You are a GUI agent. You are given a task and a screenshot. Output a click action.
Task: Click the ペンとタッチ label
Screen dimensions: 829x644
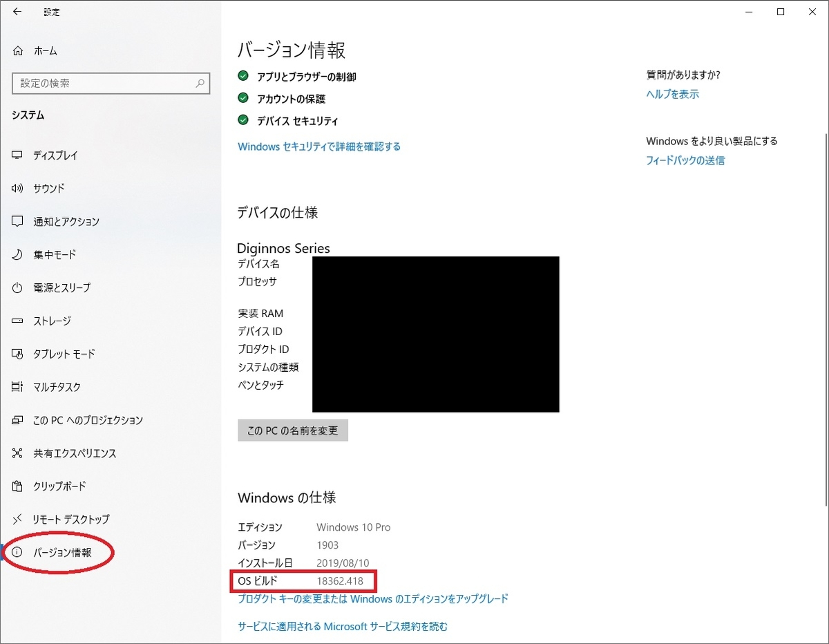(260, 385)
